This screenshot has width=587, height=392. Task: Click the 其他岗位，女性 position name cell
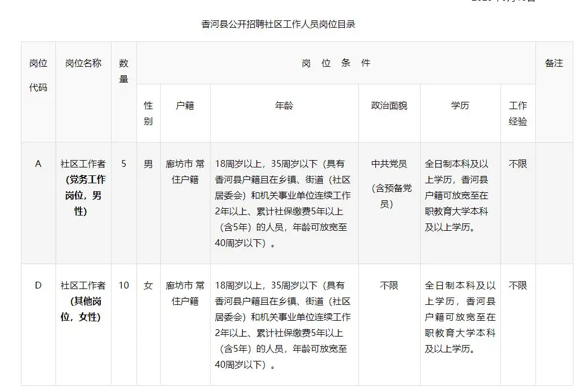pyautogui.click(x=83, y=301)
